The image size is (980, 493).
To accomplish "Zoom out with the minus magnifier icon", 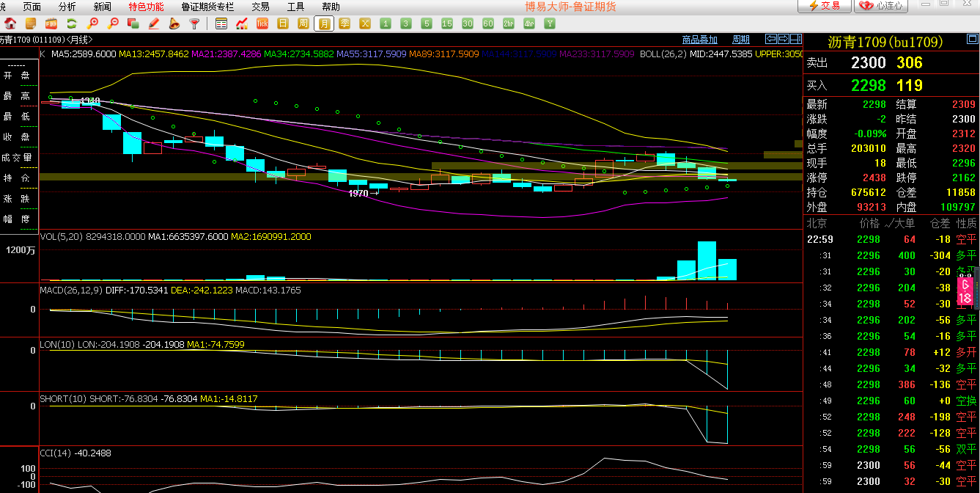I will point(113,23).
